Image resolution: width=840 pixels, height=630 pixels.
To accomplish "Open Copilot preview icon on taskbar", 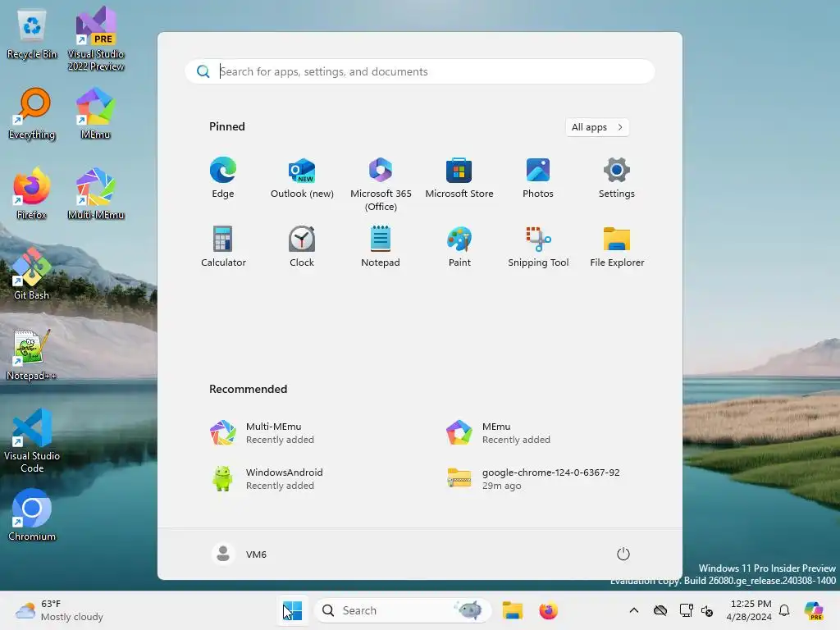I will point(814,610).
